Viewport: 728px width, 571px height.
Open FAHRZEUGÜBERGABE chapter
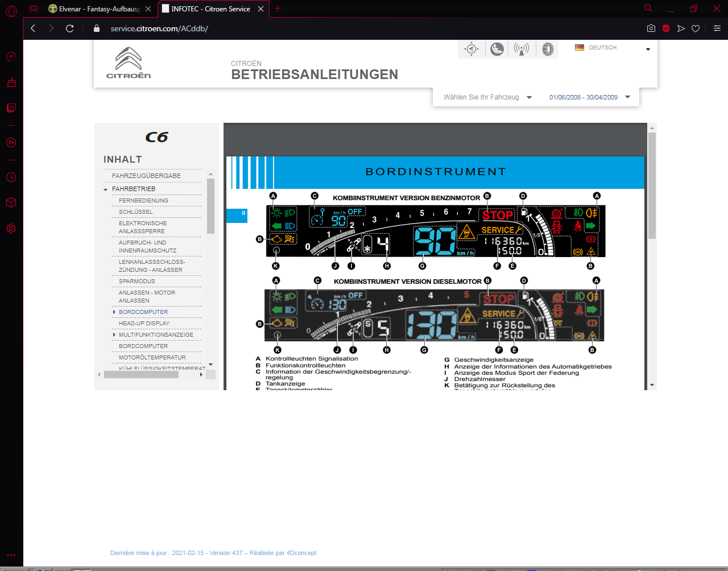(146, 176)
